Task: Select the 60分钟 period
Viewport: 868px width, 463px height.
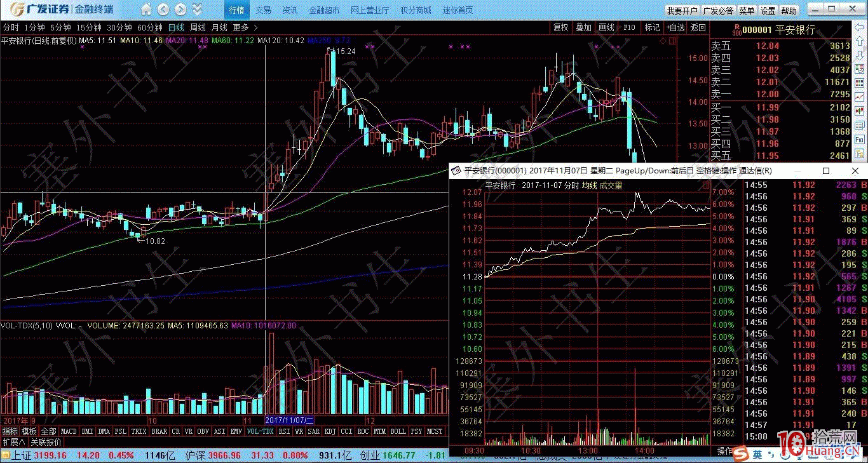Action: [x=150, y=27]
